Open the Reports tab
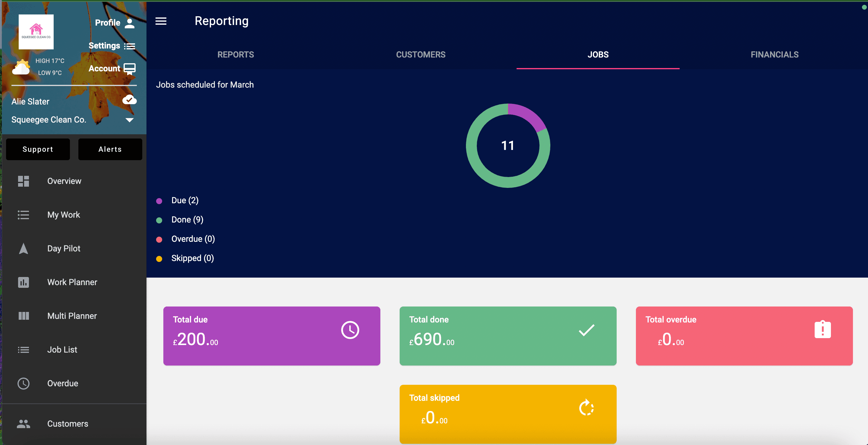Screen dimensions: 868x445 click(235, 54)
